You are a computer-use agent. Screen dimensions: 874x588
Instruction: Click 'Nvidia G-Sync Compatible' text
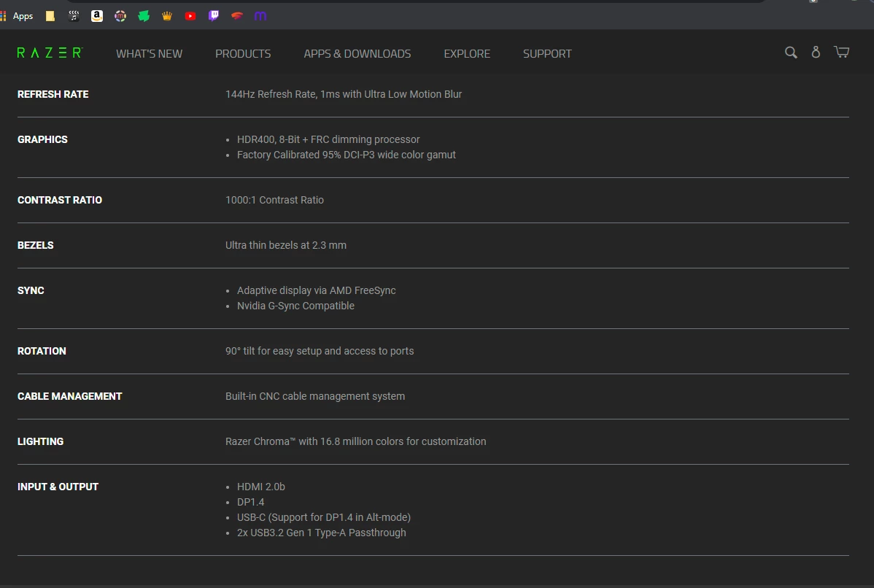pyautogui.click(x=295, y=306)
